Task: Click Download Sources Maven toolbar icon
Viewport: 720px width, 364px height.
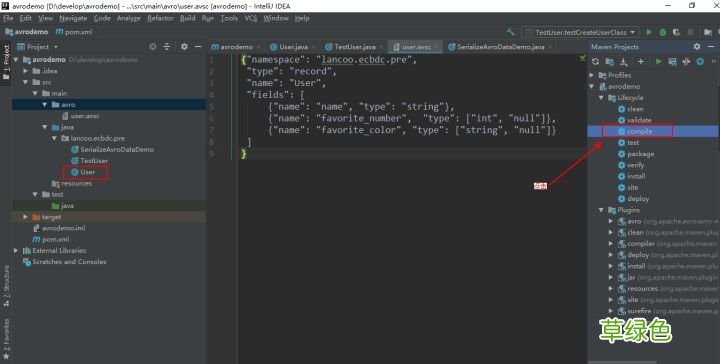Action: click(x=624, y=62)
